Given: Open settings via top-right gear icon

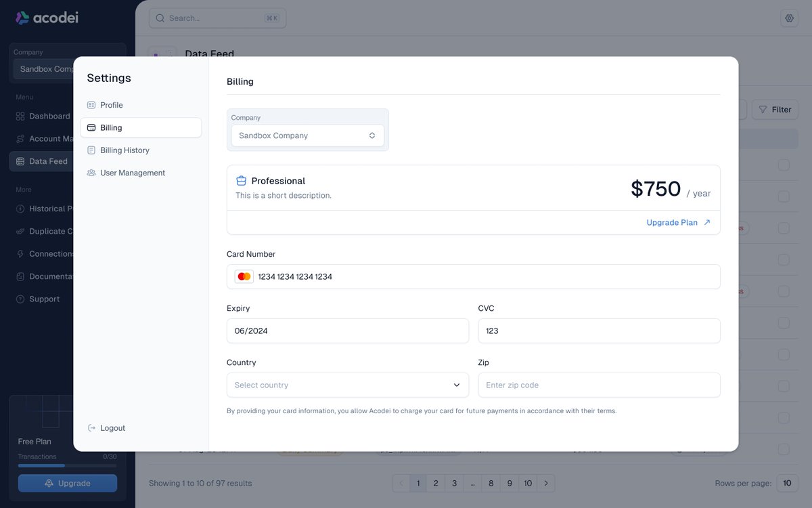Looking at the screenshot, I should point(789,18).
